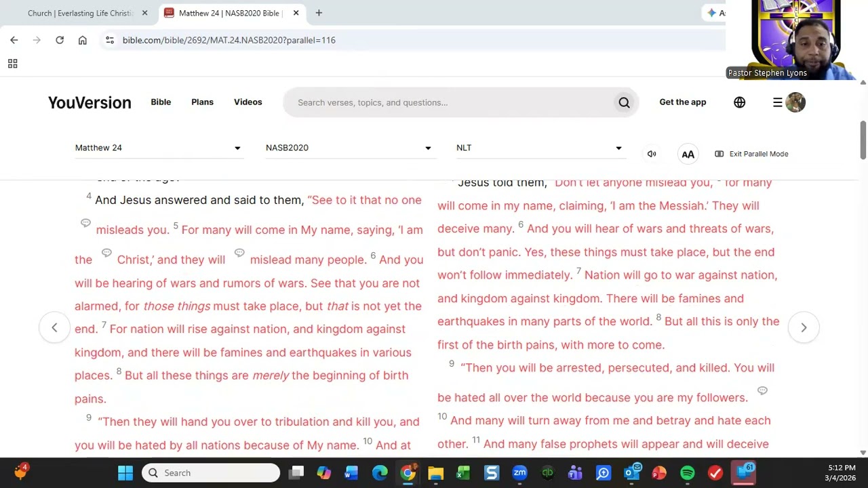This screenshot has height=488, width=868.
Task: Click the Pastor Stephen Lyons video thumbnail
Action: (796, 40)
